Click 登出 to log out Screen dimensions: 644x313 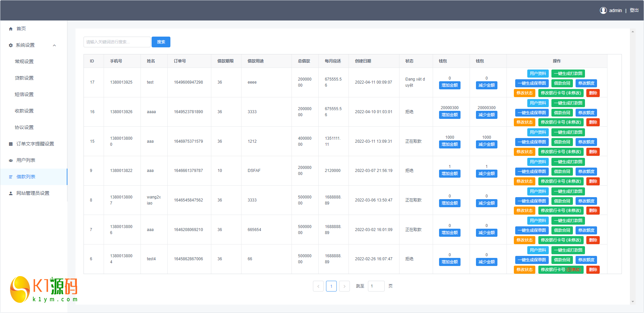coord(634,10)
